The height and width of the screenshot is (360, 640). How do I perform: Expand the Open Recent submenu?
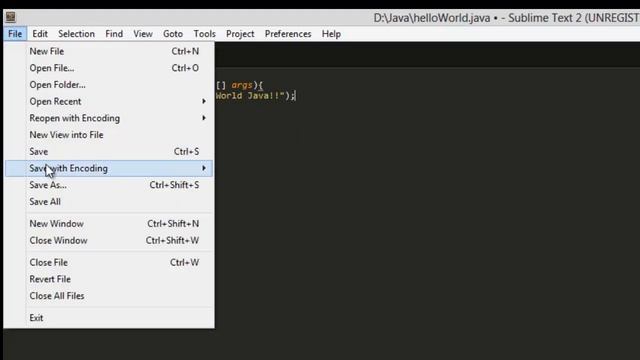click(x=109, y=102)
